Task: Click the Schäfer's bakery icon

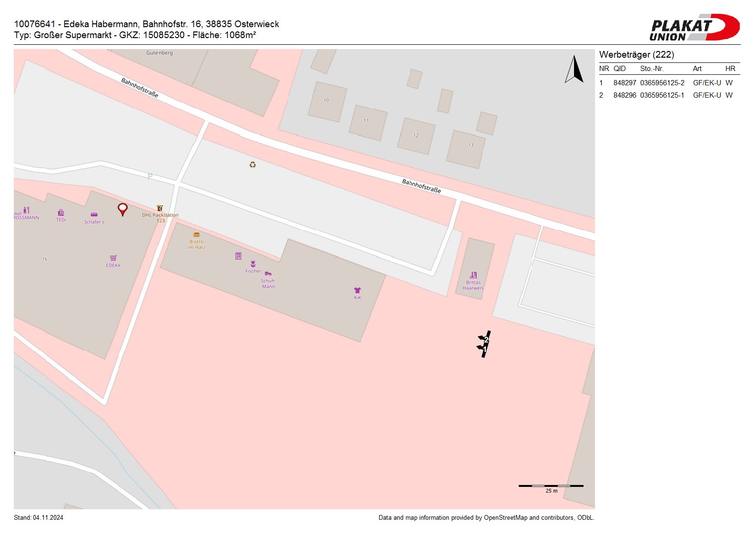Action: [x=94, y=215]
